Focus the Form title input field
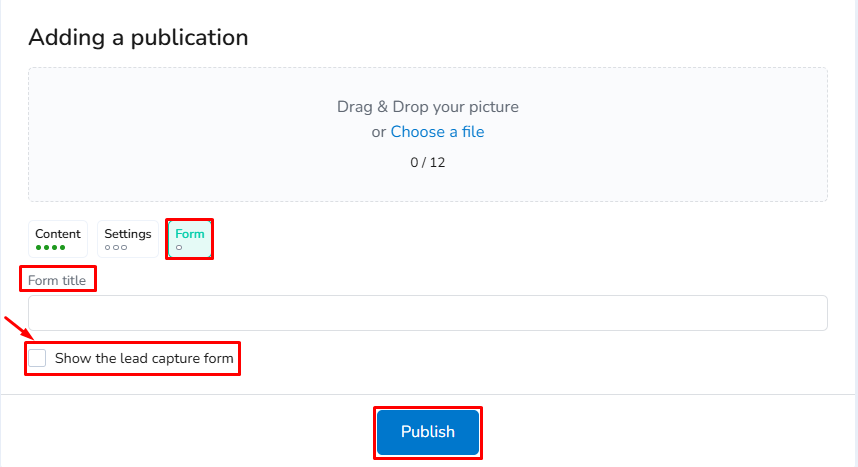858x467 pixels. tap(428, 313)
